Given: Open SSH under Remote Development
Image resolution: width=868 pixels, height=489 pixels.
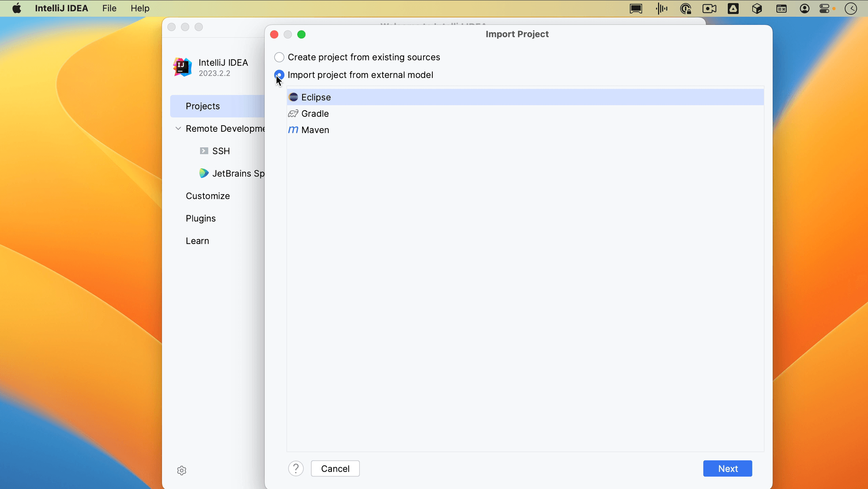Looking at the screenshot, I should (221, 151).
